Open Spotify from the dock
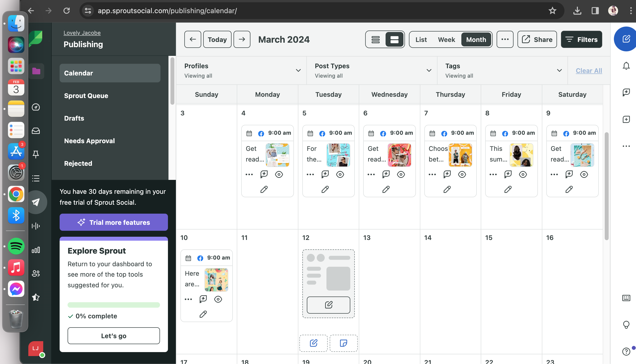636x364 pixels. (x=16, y=246)
